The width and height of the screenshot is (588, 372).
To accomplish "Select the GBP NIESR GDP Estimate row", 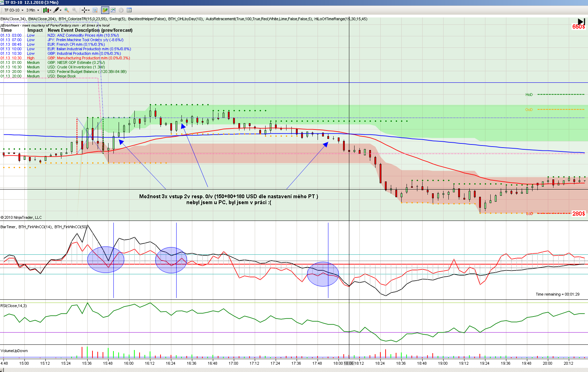I will point(53,62).
